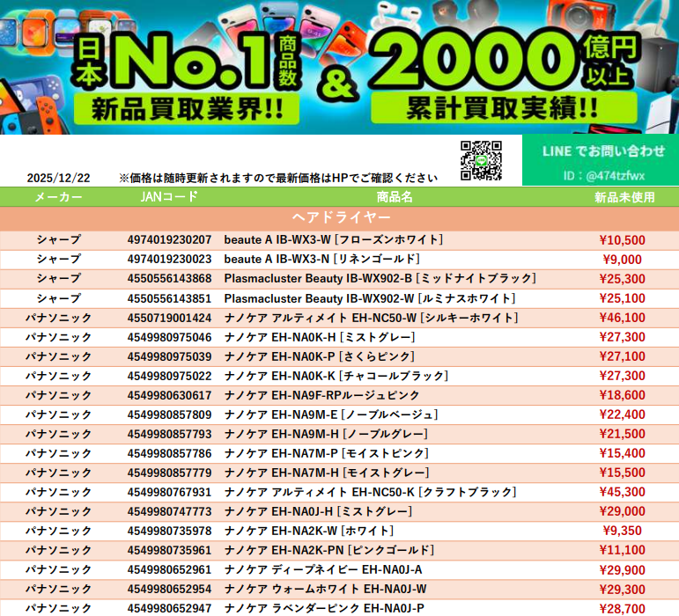The height and width of the screenshot is (616, 679).
Task: Click product beaute A IB-WX3-W フローズンホワイト
Action: pyautogui.click(x=334, y=239)
